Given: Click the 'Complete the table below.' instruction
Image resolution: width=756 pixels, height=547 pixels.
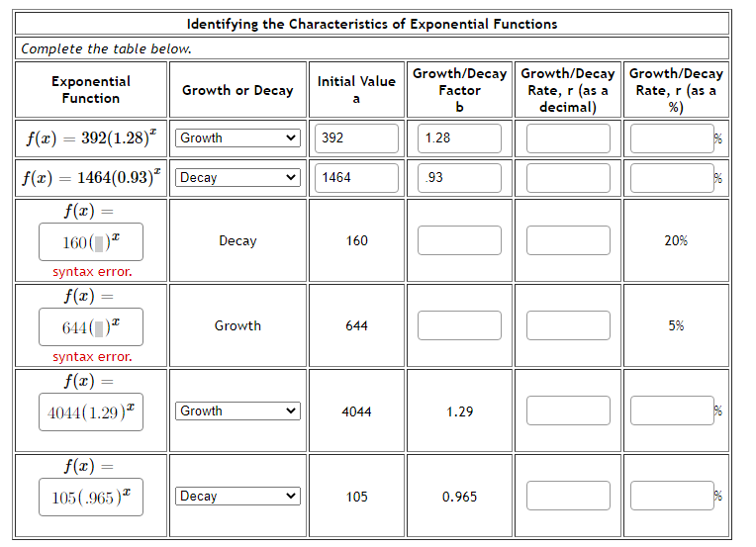Looking at the screenshot, I should (x=106, y=48).
